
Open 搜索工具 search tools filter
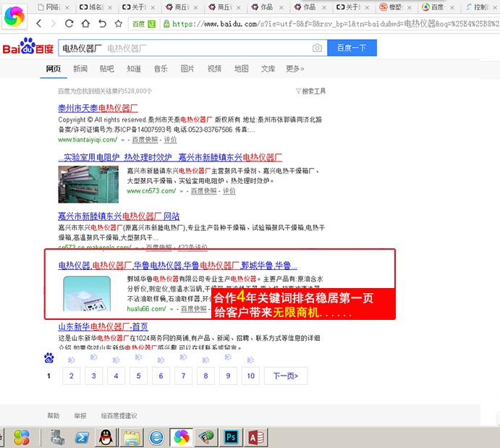click(311, 91)
